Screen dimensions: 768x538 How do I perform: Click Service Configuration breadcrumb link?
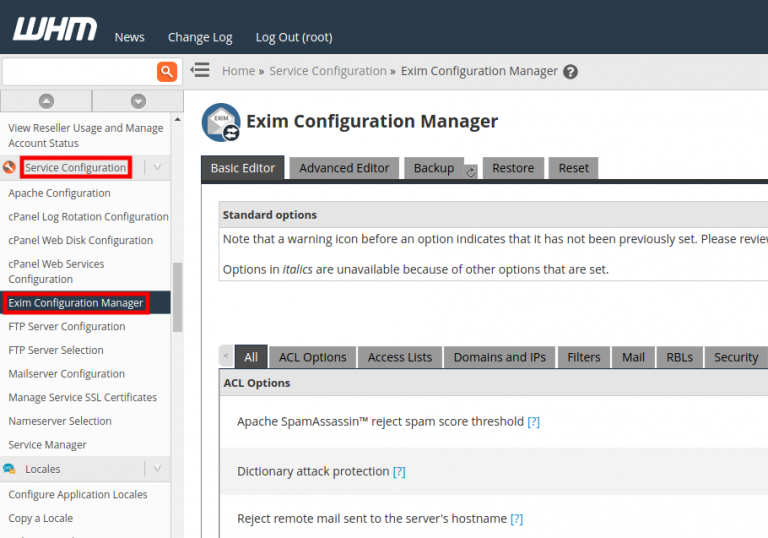pyautogui.click(x=328, y=71)
